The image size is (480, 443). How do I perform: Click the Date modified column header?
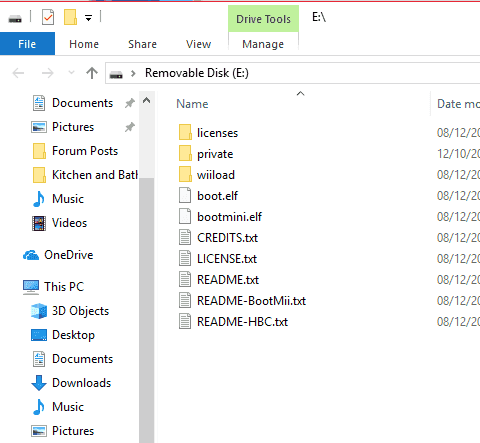coord(458,104)
